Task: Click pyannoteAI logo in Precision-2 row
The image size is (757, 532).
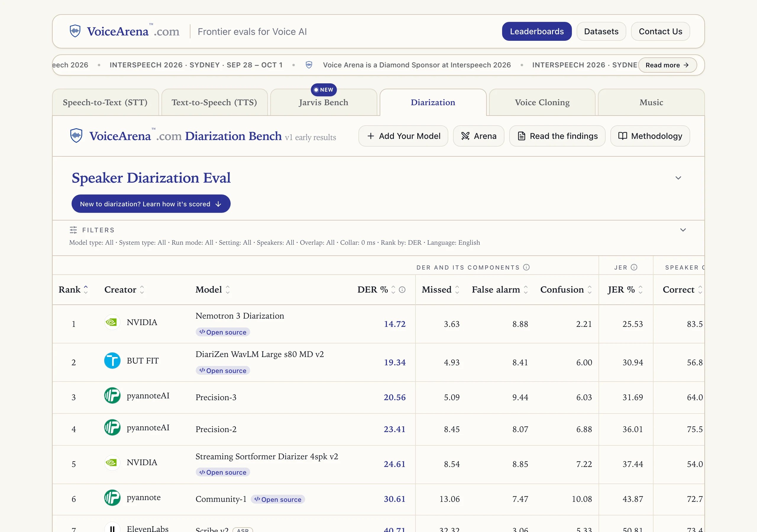Action: 112,427
